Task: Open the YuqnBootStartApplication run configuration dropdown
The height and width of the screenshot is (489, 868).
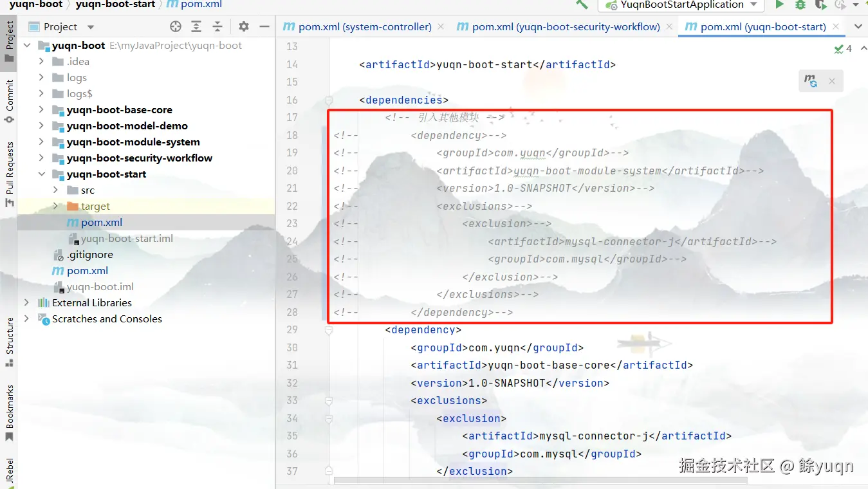Action: coord(681,5)
